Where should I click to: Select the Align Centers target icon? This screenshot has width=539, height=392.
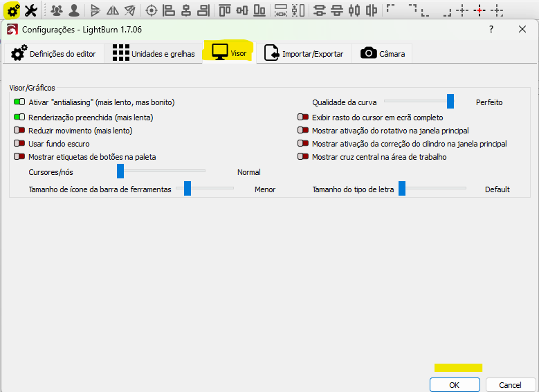point(151,10)
